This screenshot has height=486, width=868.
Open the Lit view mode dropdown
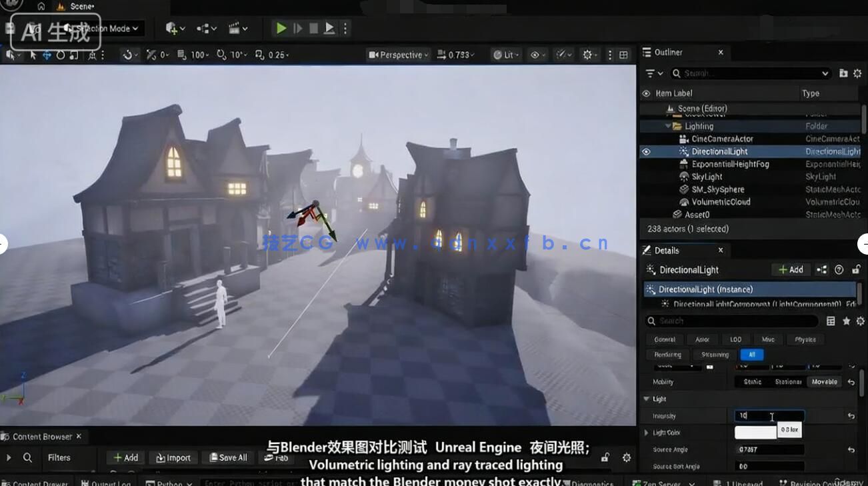[x=505, y=55]
